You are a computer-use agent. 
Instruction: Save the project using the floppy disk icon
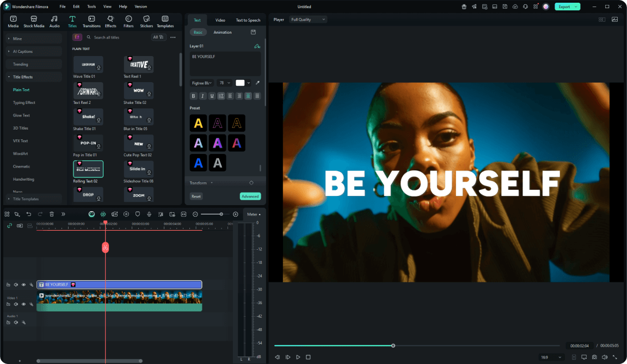pyautogui.click(x=505, y=7)
